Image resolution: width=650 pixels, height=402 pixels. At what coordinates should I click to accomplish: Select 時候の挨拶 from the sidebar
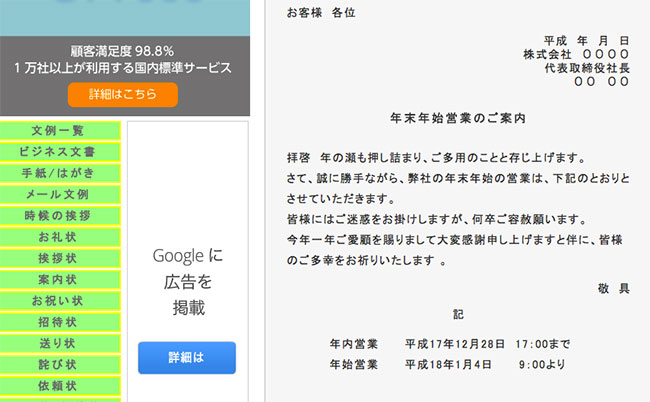(x=58, y=215)
